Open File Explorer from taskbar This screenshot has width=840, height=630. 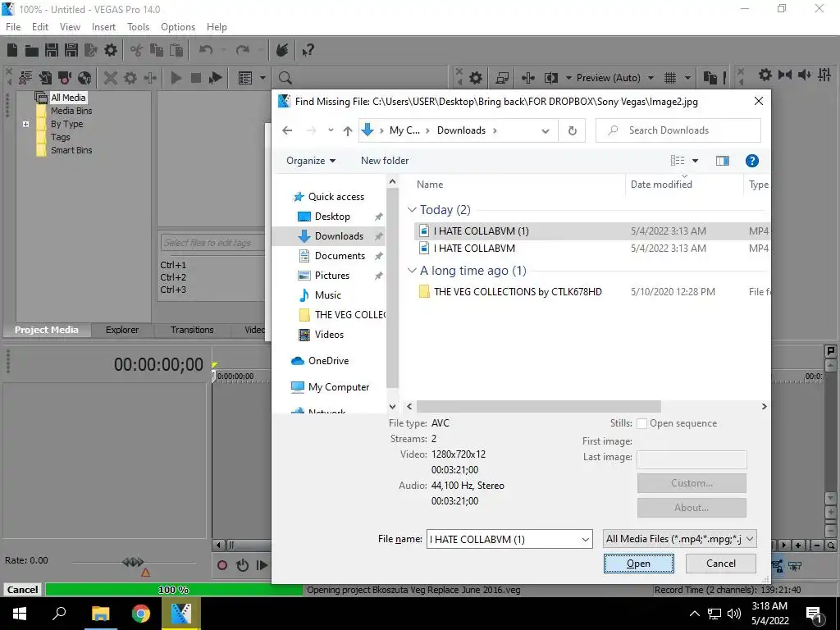(100, 614)
